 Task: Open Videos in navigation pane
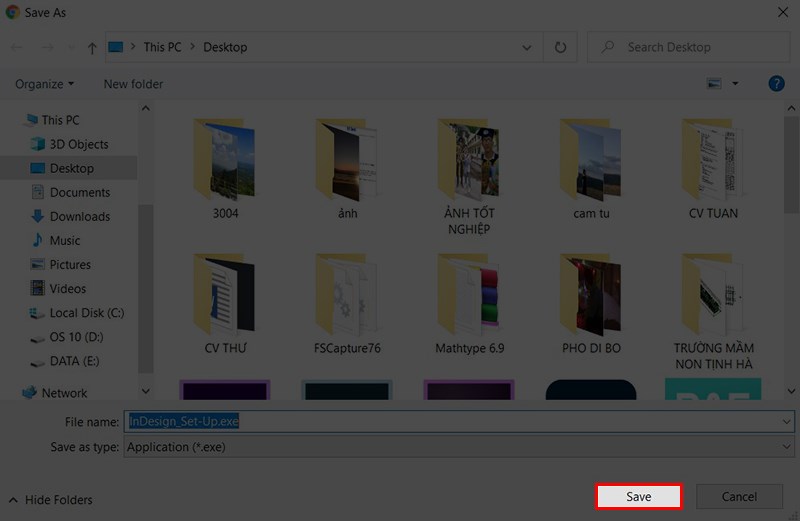coord(67,288)
